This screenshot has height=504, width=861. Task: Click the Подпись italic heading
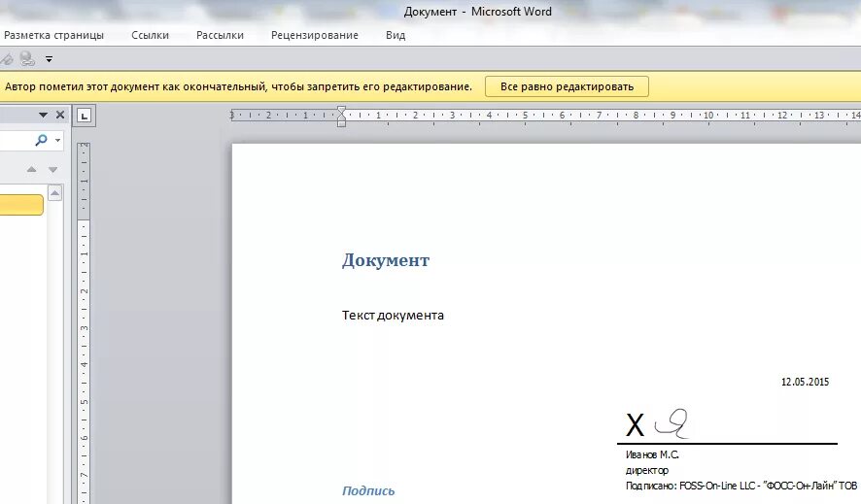(368, 490)
